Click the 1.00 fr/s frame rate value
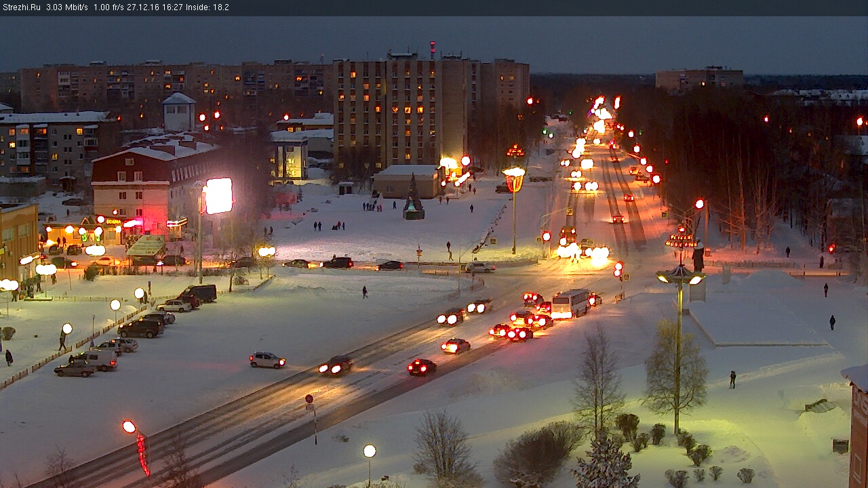This screenshot has height=488, width=868. click(x=108, y=7)
